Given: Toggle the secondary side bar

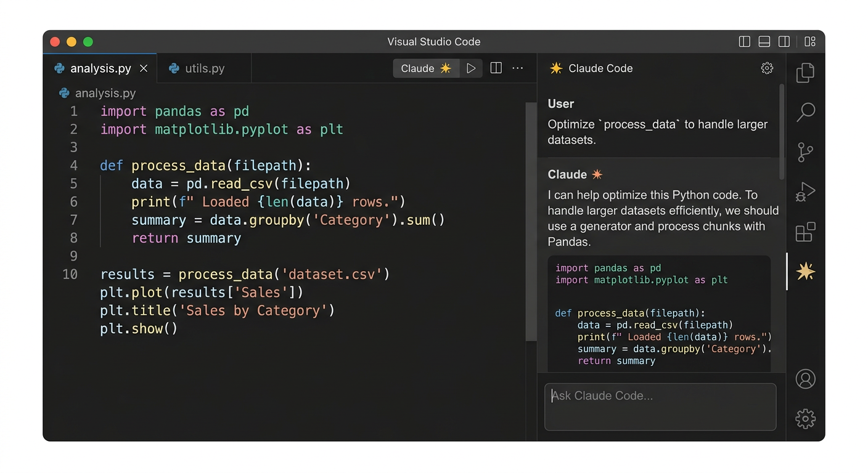Looking at the screenshot, I should tap(784, 41).
